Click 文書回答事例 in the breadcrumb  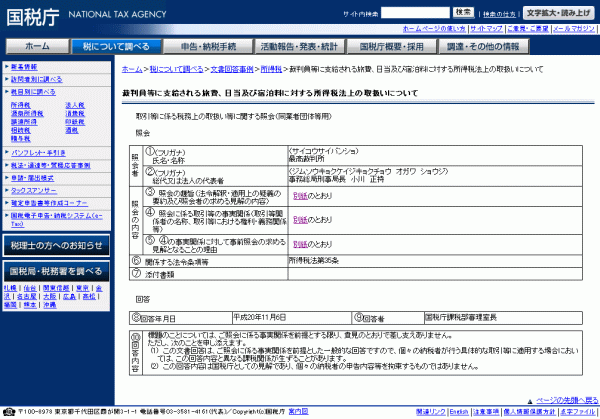point(232,69)
